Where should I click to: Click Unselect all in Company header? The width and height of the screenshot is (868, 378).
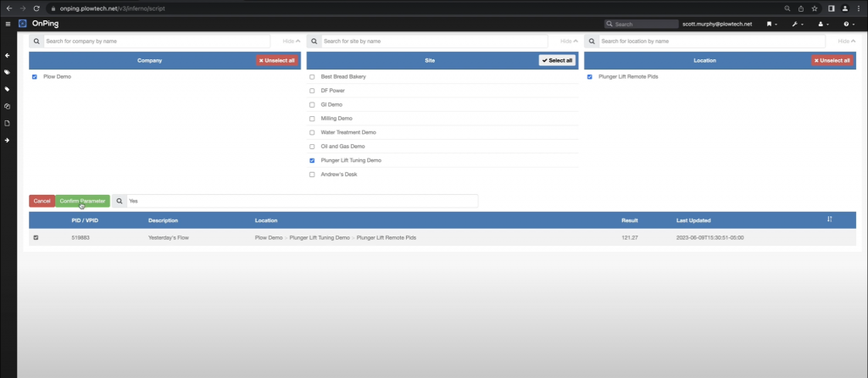[277, 60]
